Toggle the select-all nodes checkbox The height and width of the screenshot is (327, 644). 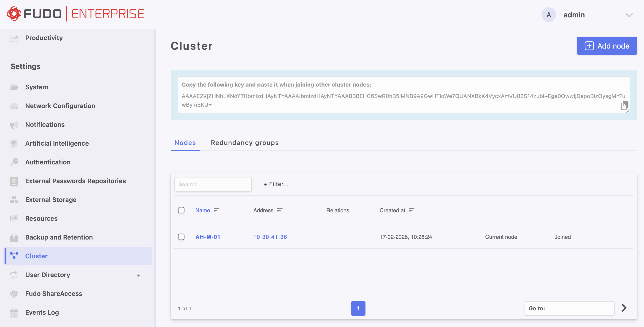pyautogui.click(x=181, y=210)
